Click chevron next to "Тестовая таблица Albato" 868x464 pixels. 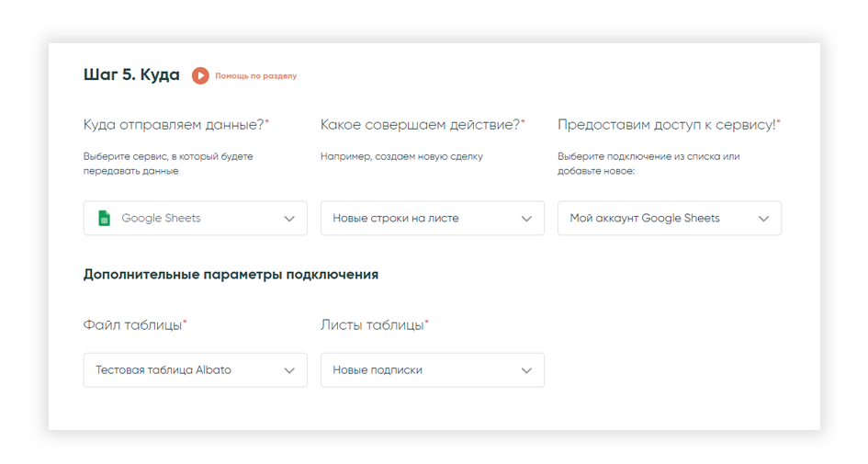tap(289, 370)
